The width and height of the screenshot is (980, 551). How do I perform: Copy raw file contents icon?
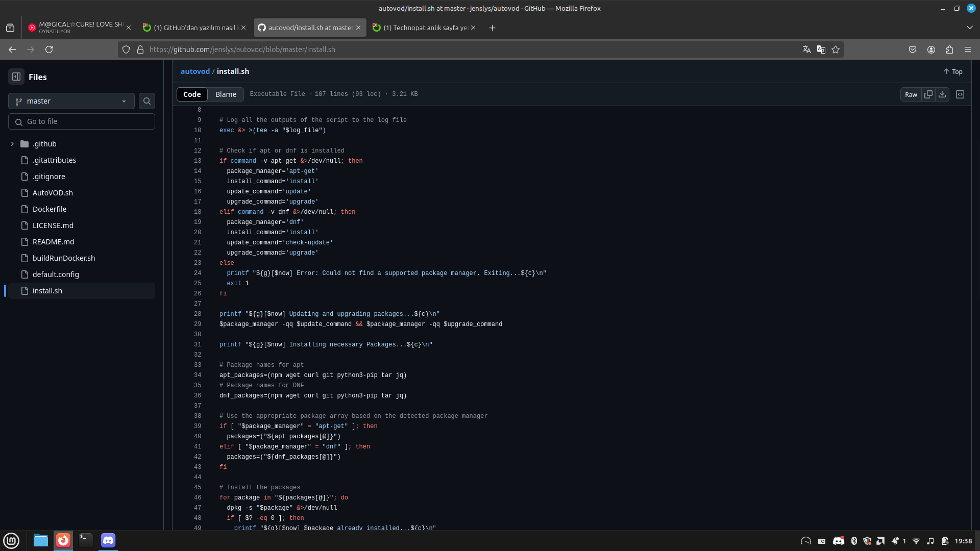[x=928, y=94]
